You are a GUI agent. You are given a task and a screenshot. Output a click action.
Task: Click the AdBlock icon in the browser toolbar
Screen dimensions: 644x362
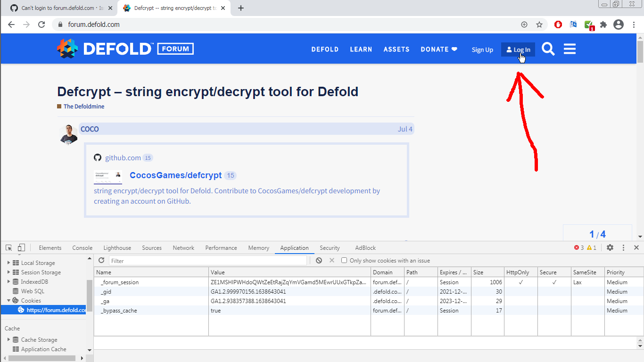pos(558,25)
